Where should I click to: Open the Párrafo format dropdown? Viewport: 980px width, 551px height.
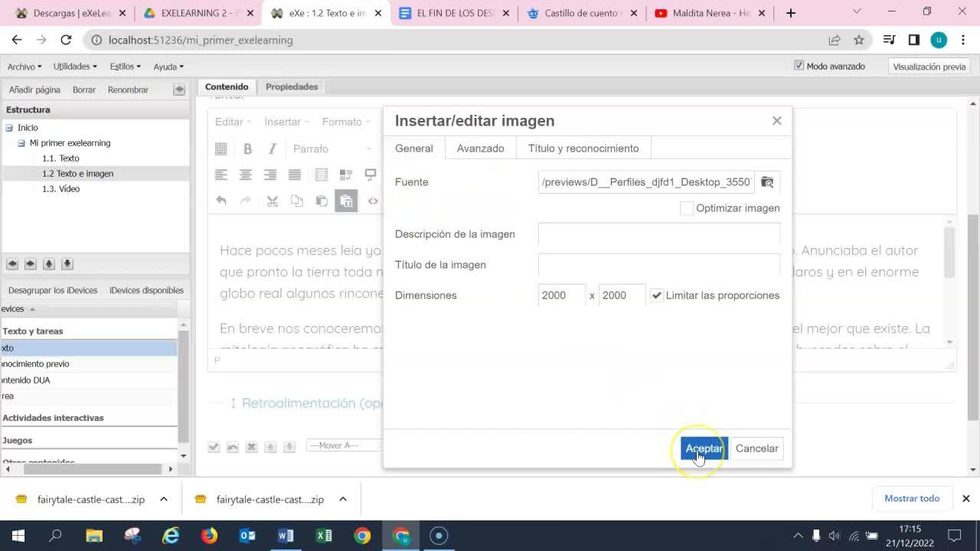coord(332,148)
